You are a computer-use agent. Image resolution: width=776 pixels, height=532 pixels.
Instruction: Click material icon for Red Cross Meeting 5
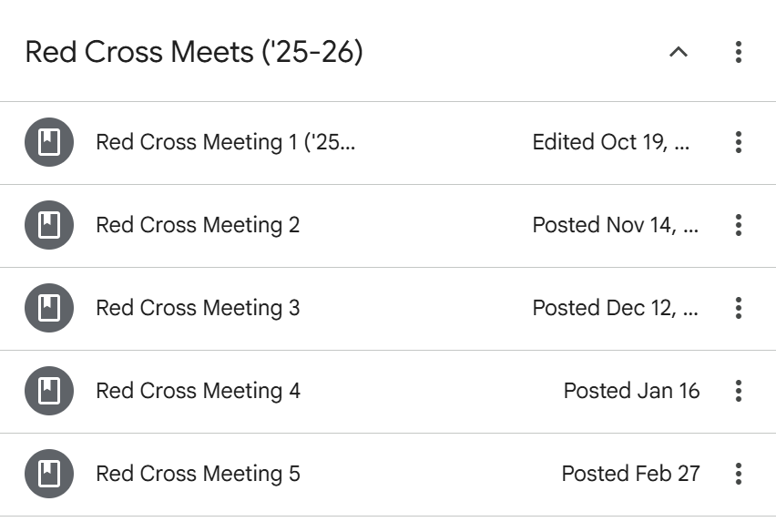49,474
